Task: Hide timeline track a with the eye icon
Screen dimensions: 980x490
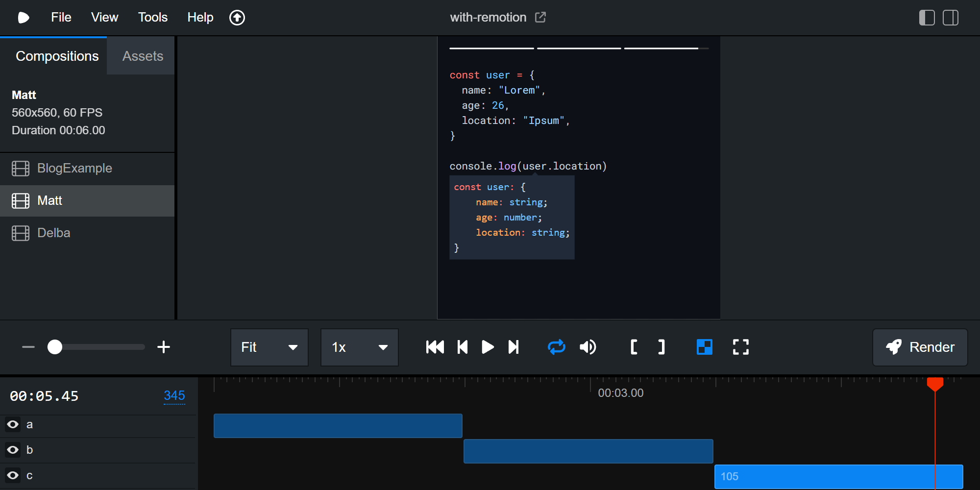Action: coord(13,424)
